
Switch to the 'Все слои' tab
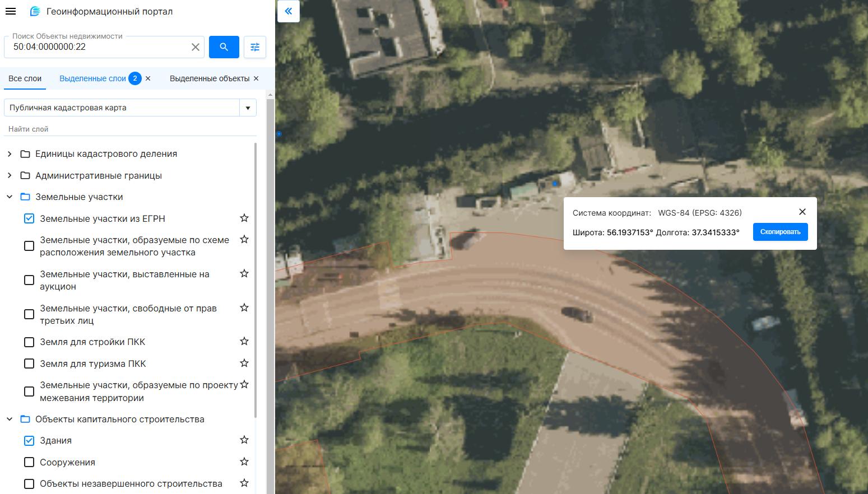(25, 78)
